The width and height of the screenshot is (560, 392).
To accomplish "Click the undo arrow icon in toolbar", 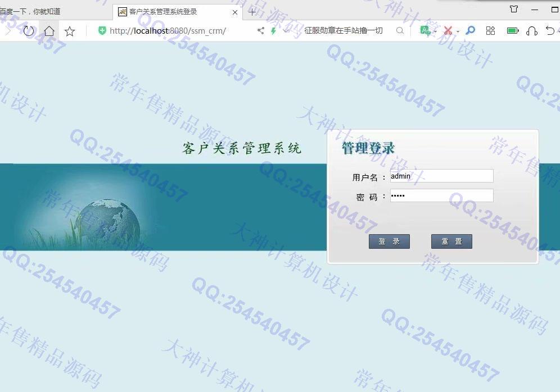I will click(x=550, y=31).
